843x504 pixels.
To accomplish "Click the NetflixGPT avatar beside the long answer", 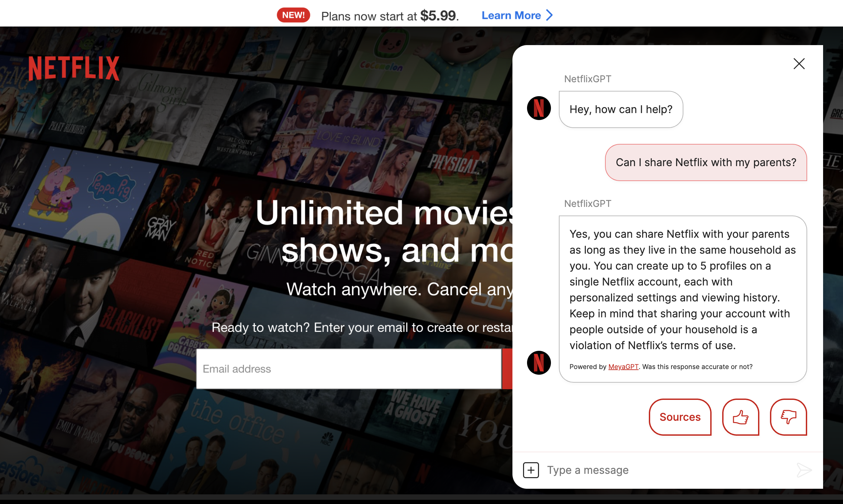I will [539, 363].
